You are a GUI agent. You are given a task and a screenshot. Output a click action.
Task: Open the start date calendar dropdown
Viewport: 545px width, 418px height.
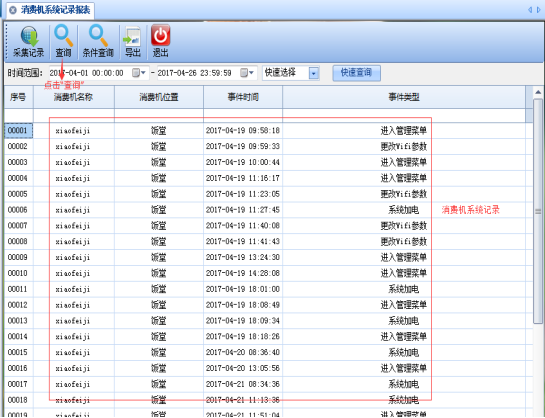click(x=139, y=73)
